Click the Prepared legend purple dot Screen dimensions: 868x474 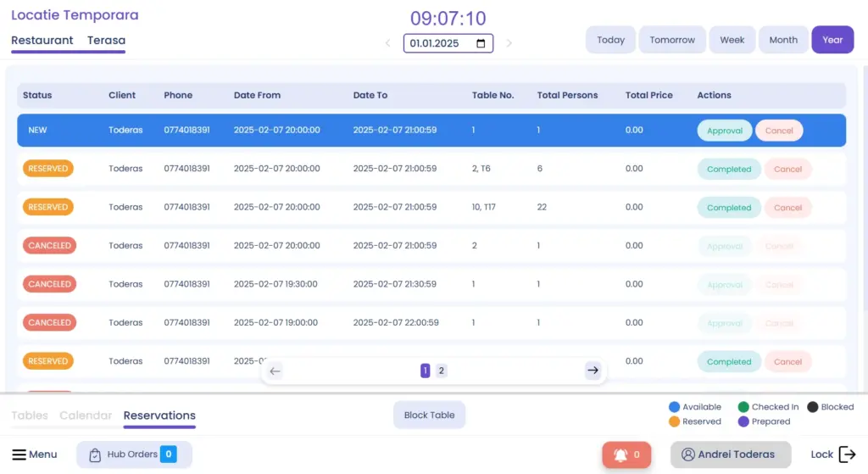pyautogui.click(x=743, y=421)
